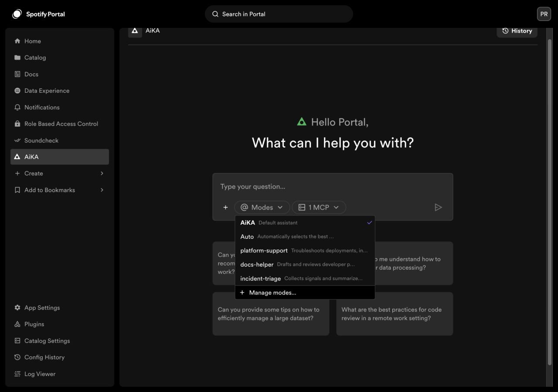Expand the Add to Bookmarks chevron
The height and width of the screenshot is (392, 558).
pyautogui.click(x=102, y=190)
